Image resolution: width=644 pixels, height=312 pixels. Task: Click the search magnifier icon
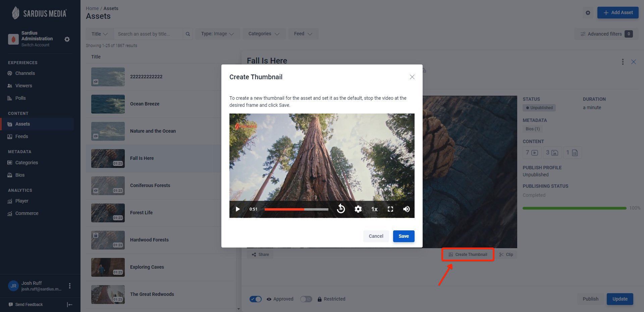188,34
